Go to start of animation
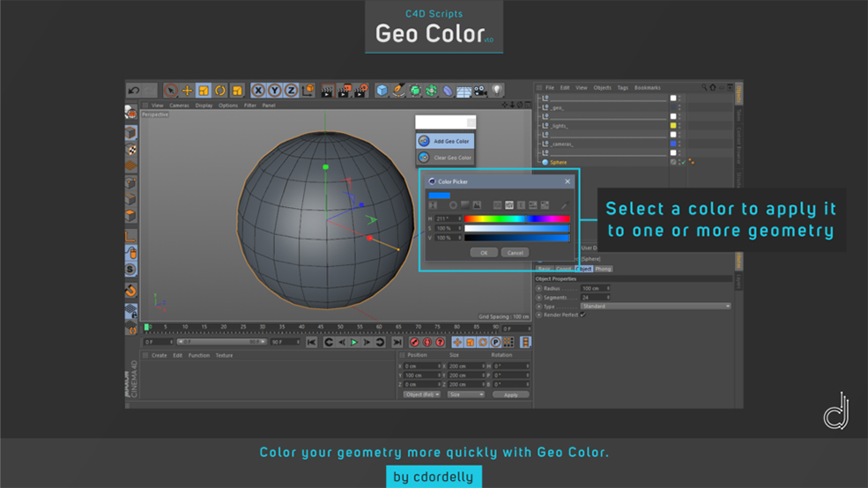The width and height of the screenshot is (868, 488). click(x=311, y=343)
